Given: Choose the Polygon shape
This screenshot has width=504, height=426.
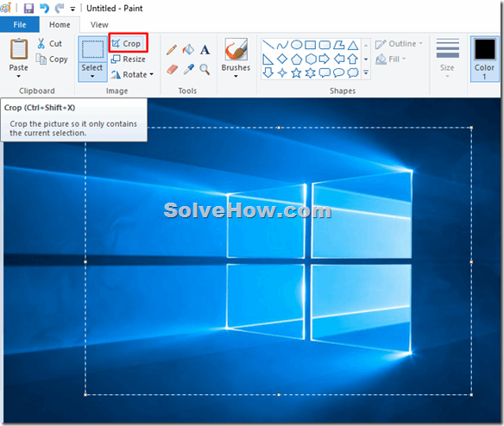Looking at the screenshot, I should point(339,45).
